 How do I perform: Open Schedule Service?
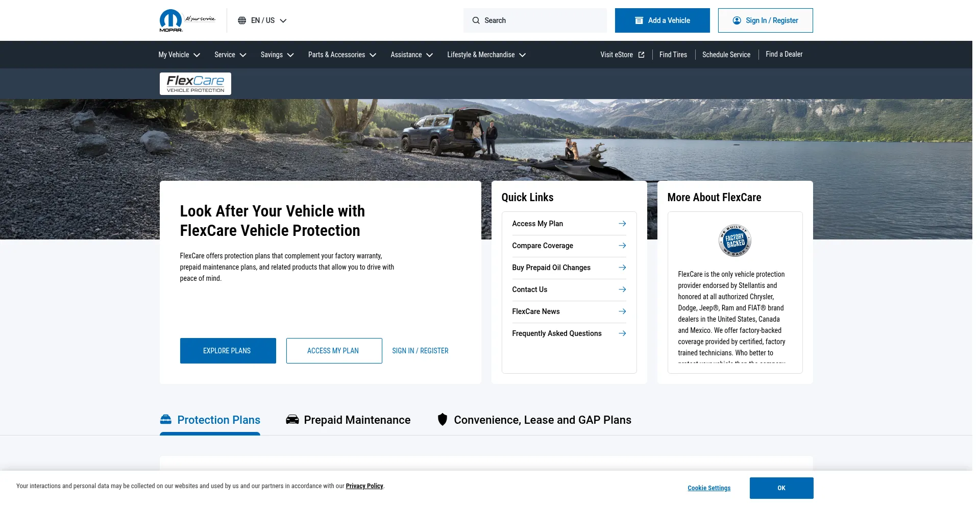726,55
